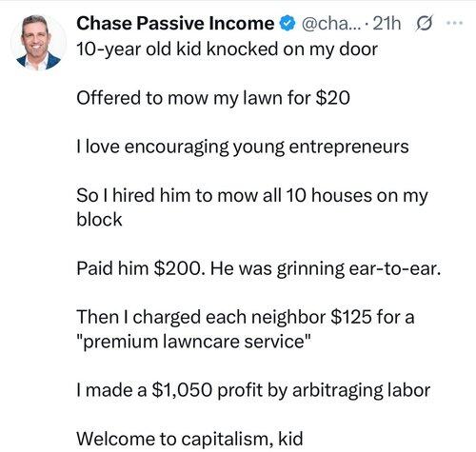Select the phrase 'grinning ear-to-ear'

[x=359, y=269]
